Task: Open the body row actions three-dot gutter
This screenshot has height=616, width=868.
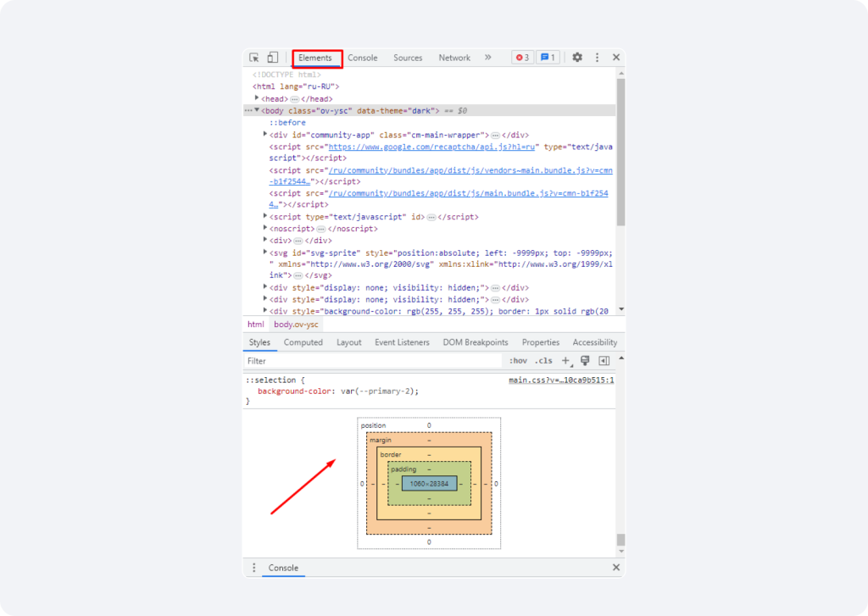Action: [248, 111]
